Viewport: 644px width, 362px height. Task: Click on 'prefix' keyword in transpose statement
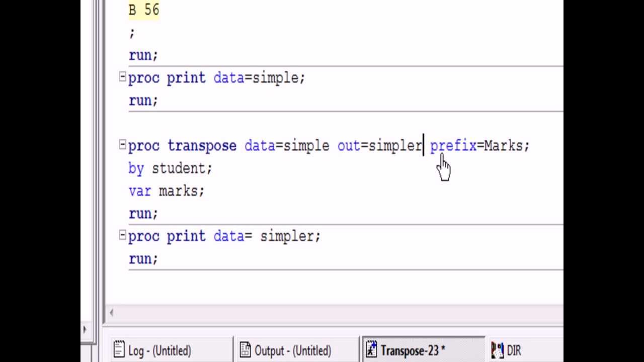pyautogui.click(x=453, y=146)
